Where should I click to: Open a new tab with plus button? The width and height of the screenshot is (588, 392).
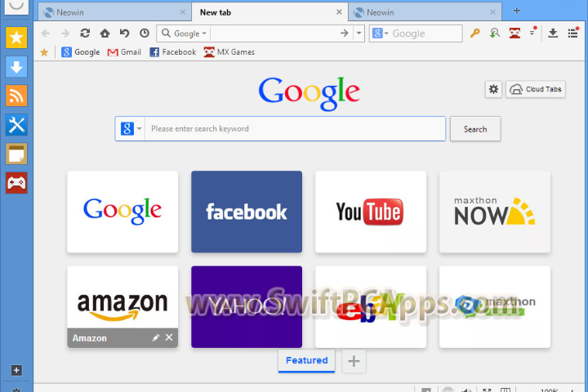(517, 11)
